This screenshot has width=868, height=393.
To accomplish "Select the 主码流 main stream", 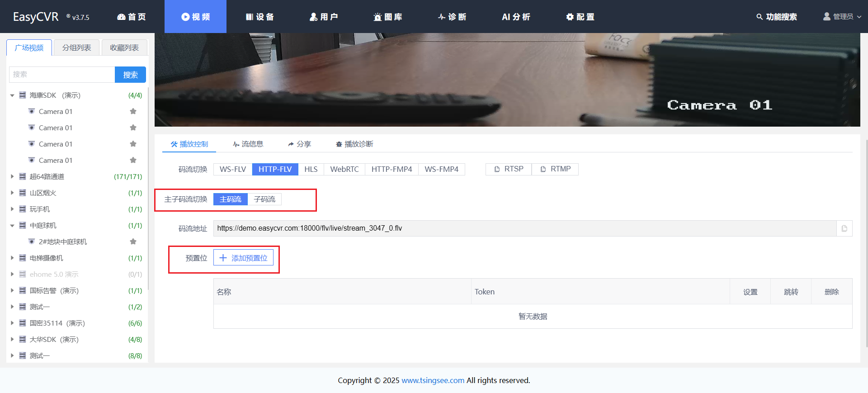I will [231, 199].
